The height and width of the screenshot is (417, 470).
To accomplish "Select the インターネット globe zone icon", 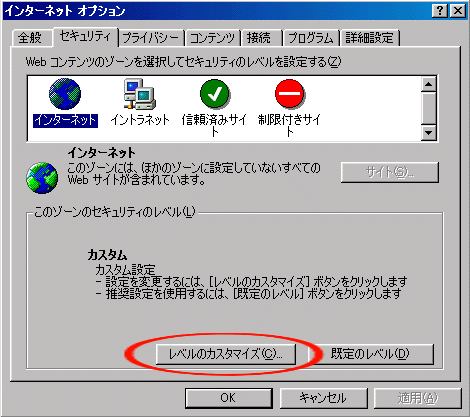I will point(65,94).
